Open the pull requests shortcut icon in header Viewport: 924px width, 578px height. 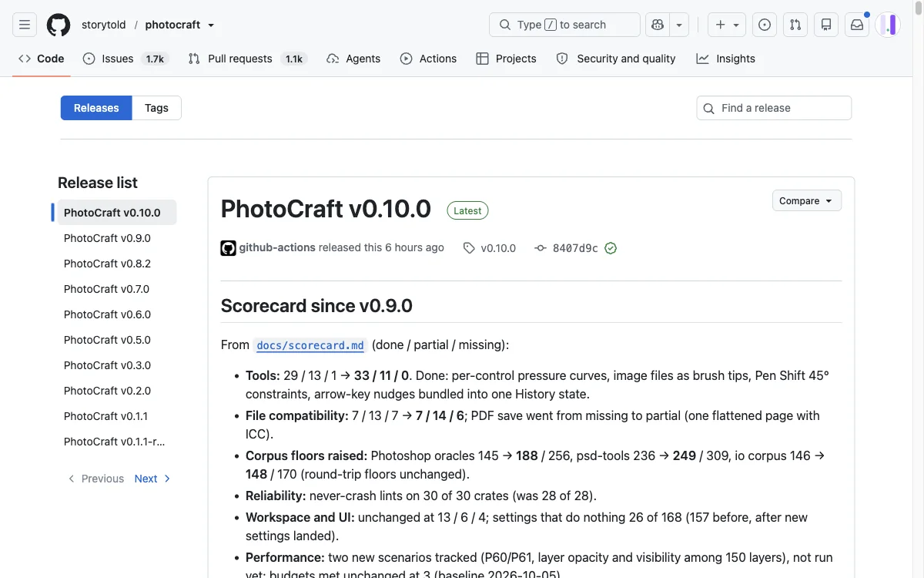pyautogui.click(x=795, y=25)
